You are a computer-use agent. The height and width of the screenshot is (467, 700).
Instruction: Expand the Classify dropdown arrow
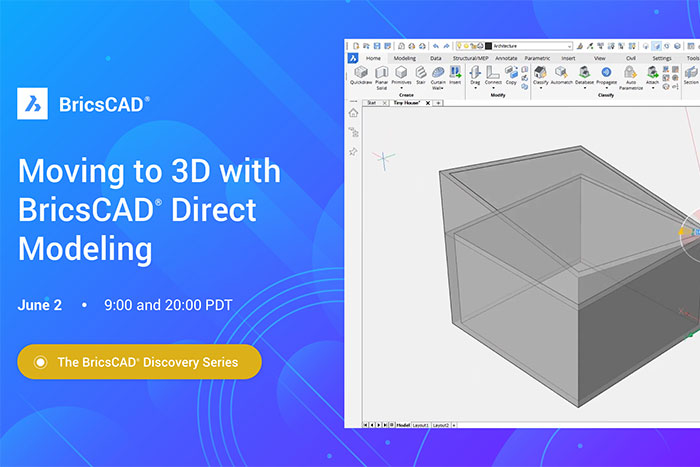pos(540,88)
